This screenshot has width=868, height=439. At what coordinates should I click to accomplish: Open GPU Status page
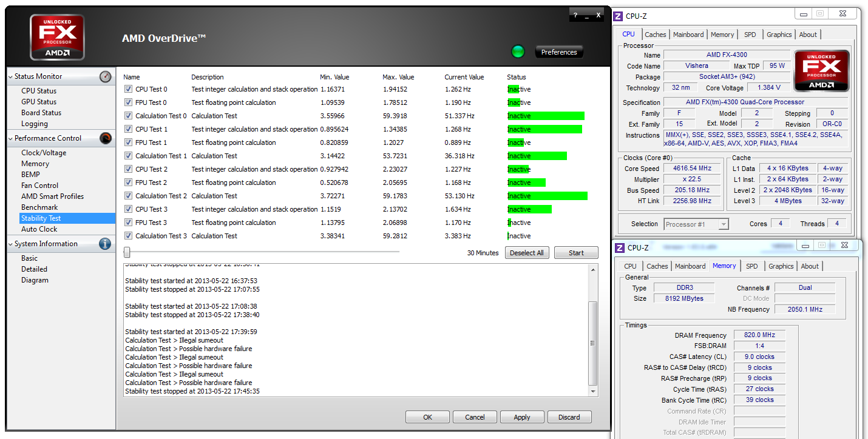pos(39,102)
